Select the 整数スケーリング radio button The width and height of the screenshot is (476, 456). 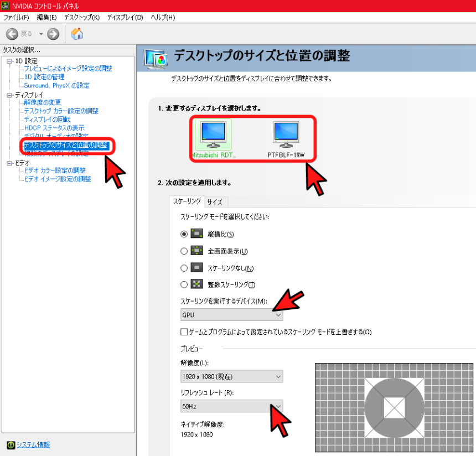(184, 284)
